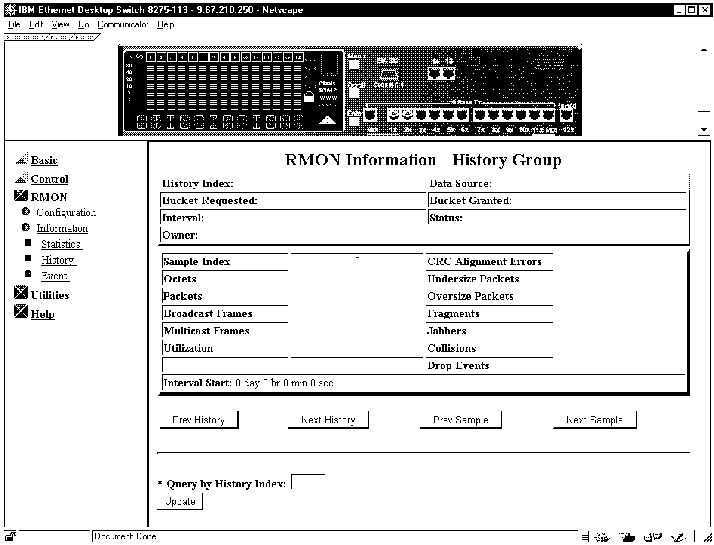Open the History link in sidebar
The image size is (714, 545).
click(x=58, y=260)
